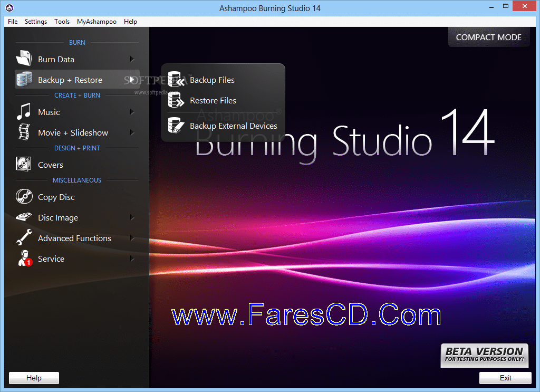Viewport: 540px width, 392px height.
Task: Select the Copy Disc label
Action: tap(56, 197)
